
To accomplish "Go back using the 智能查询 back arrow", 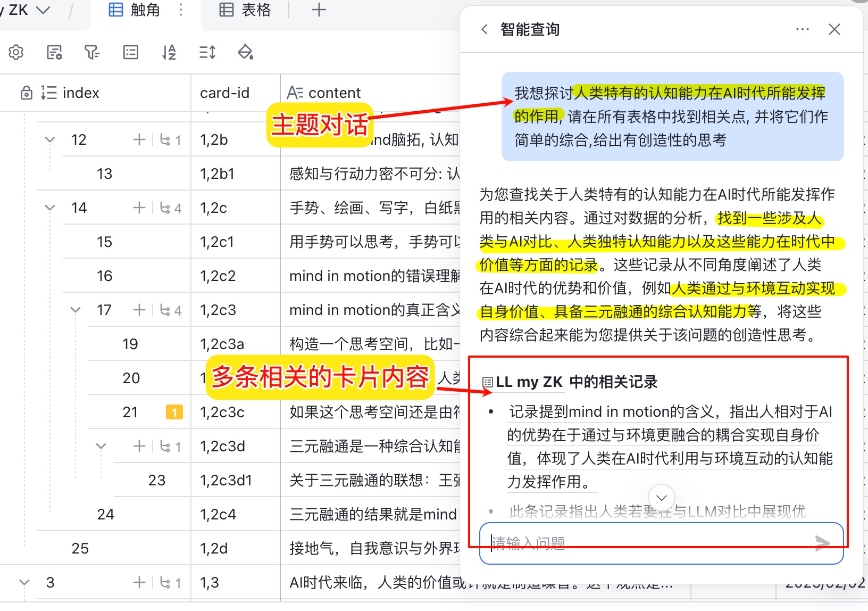I will coord(484,29).
